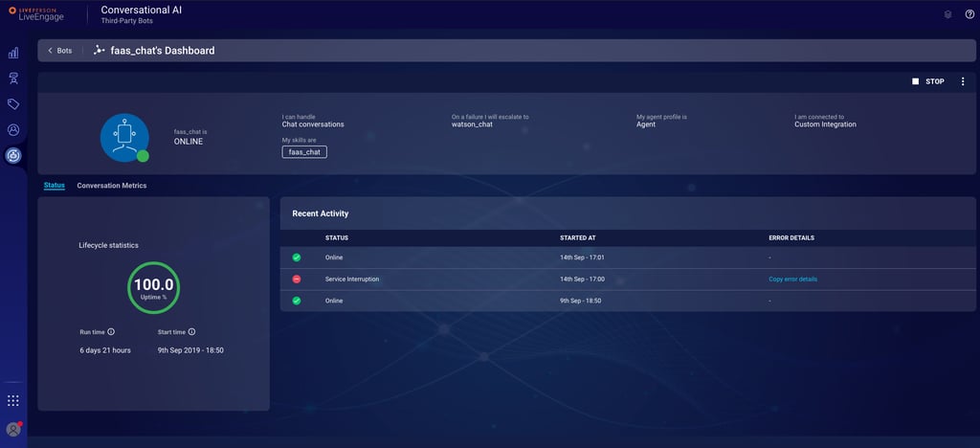The height and width of the screenshot is (448, 980).
Task: Stop the faas_chat bot
Action: pyautogui.click(x=928, y=82)
